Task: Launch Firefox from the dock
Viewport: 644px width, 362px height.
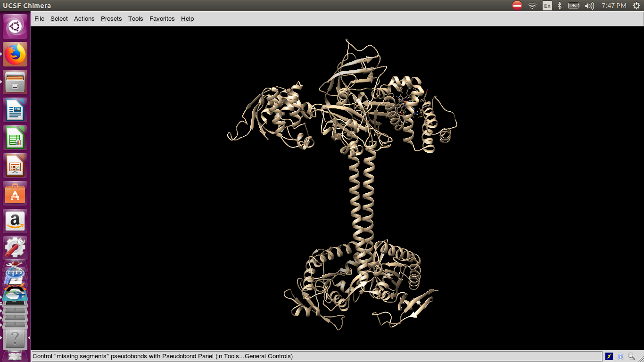Action: [16, 55]
